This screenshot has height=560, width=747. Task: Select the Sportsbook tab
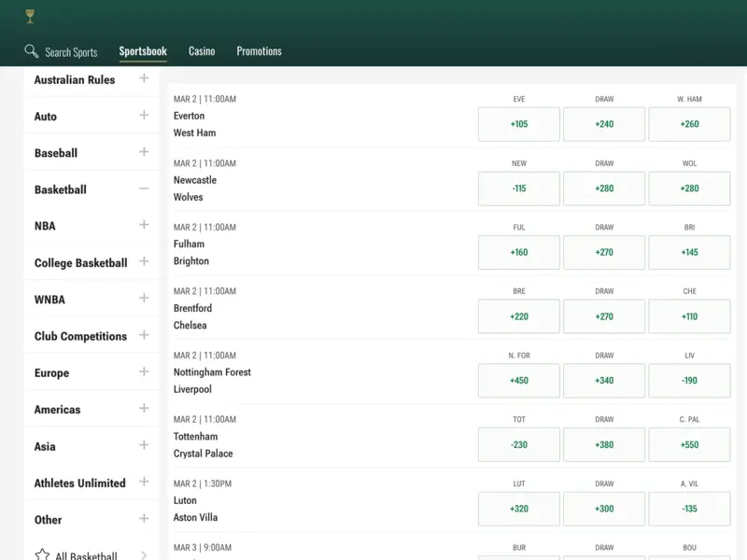(x=143, y=51)
